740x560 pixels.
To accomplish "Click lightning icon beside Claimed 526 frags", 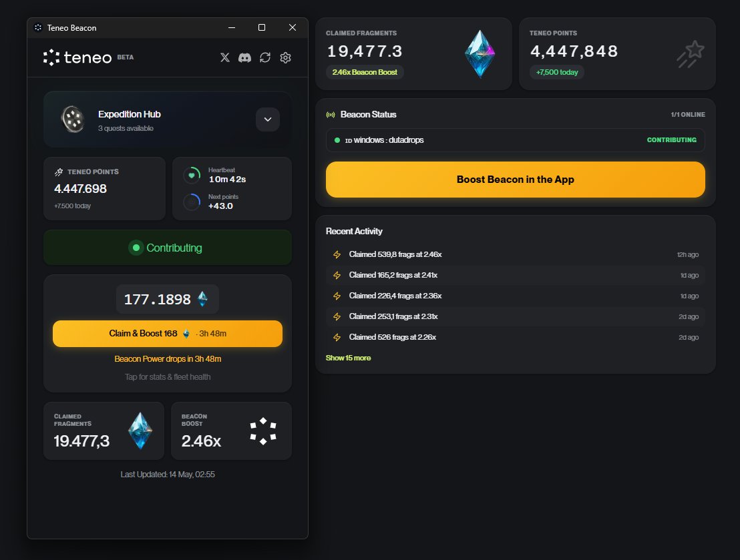I will click(x=337, y=338).
